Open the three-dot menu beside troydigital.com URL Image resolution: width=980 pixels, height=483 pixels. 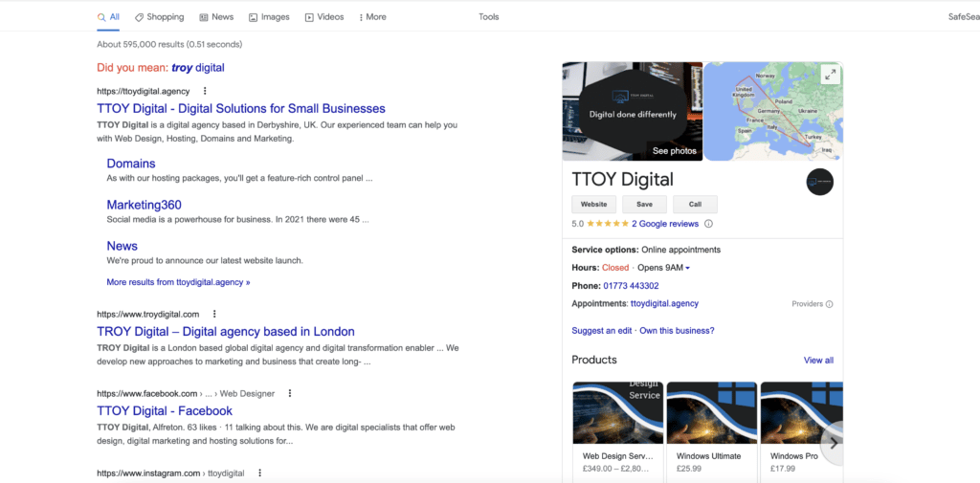[214, 314]
